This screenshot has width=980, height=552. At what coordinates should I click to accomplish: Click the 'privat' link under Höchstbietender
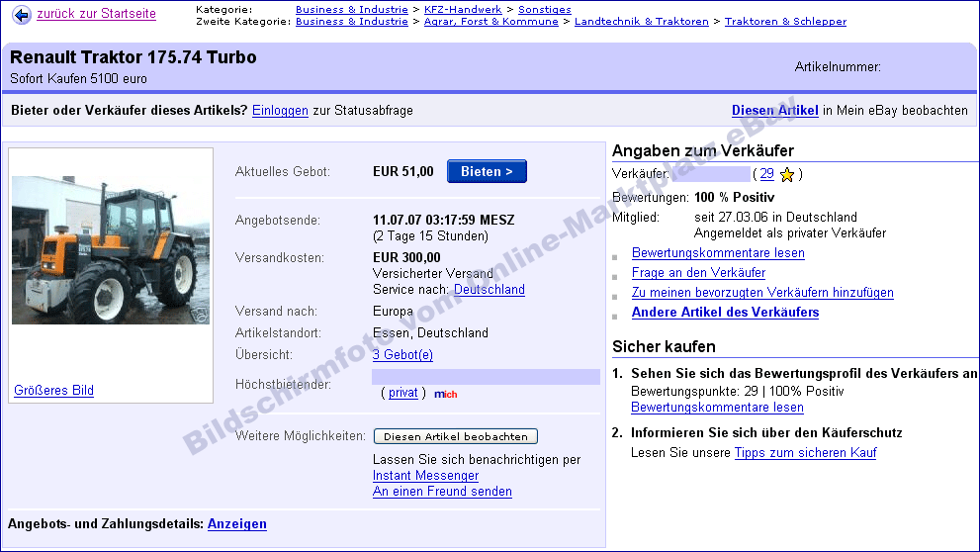403,393
